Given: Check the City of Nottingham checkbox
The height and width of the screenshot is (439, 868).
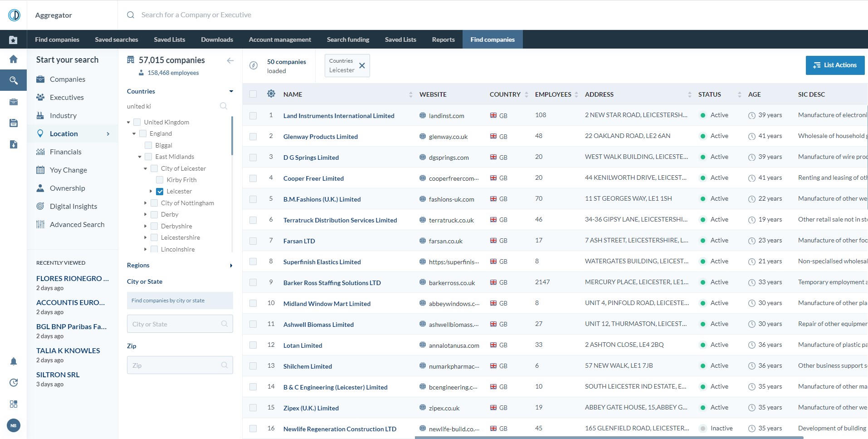Looking at the screenshot, I should click(x=154, y=203).
